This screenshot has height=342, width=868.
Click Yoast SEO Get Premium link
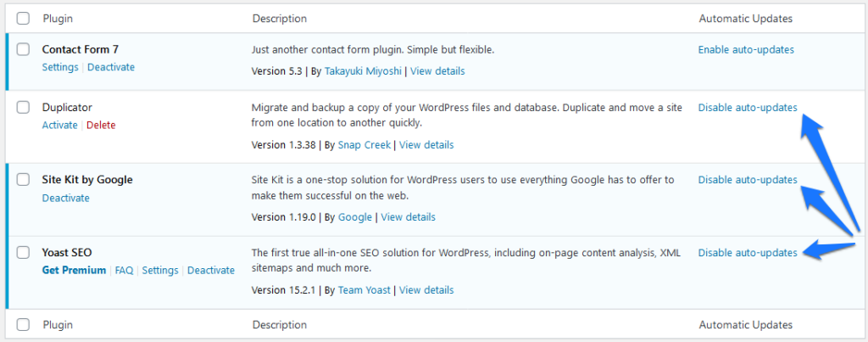tap(74, 271)
